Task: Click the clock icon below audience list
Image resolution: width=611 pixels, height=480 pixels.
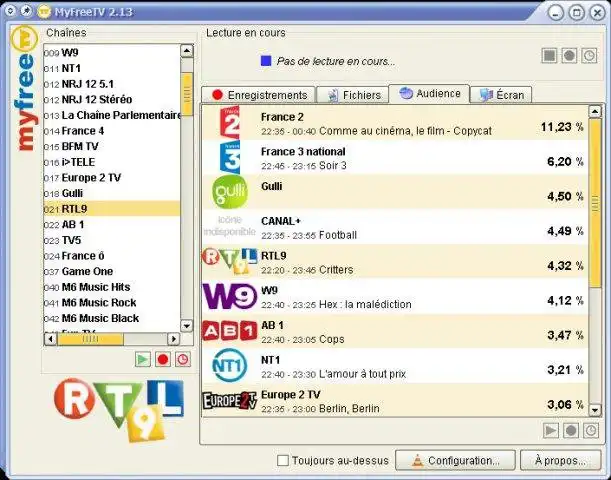Action: coord(591,431)
